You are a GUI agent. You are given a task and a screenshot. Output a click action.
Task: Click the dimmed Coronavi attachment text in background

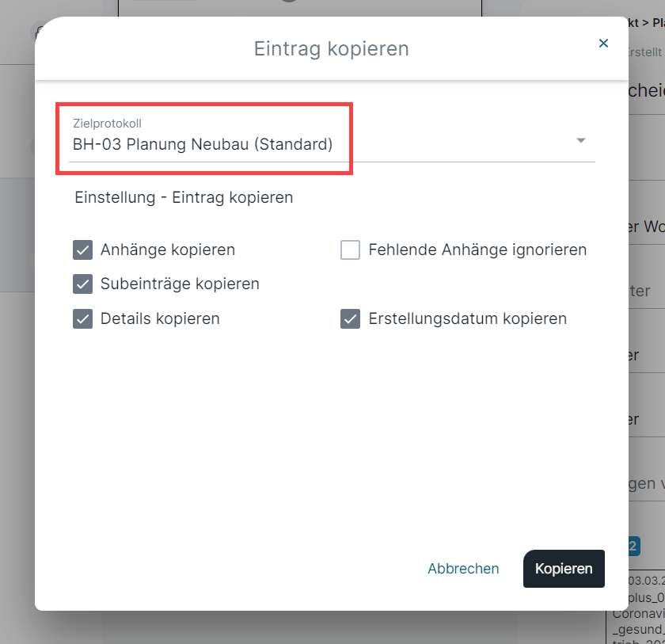[x=639, y=613]
